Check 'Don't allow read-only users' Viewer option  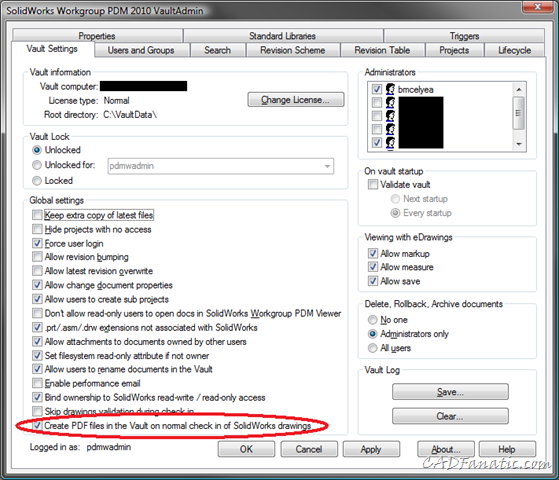[37, 313]
